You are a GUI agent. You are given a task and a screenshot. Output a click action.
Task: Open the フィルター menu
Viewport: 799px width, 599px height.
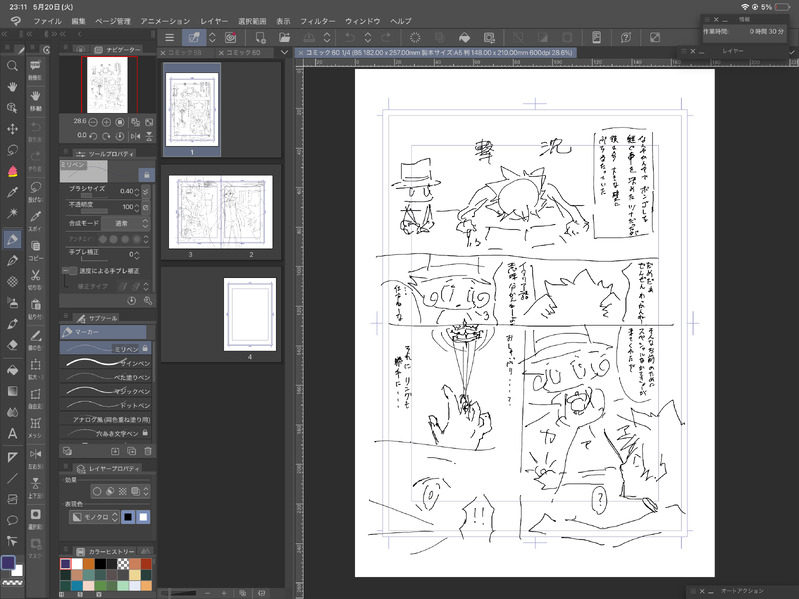(317, 21)
